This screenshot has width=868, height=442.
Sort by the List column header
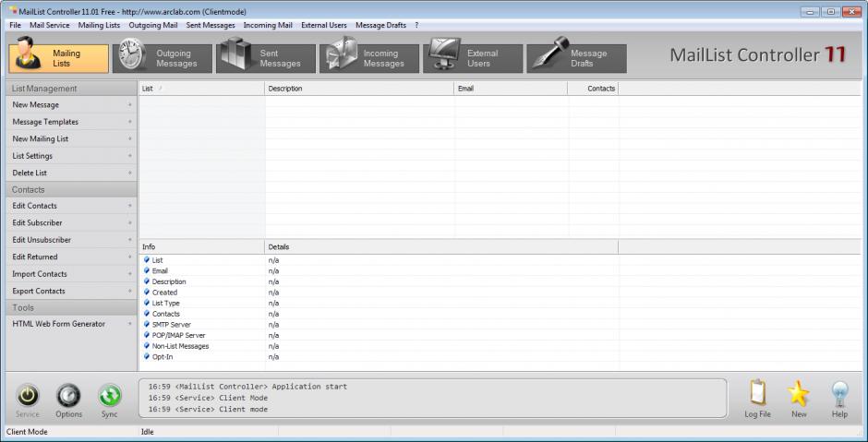(x=201, y=89)
